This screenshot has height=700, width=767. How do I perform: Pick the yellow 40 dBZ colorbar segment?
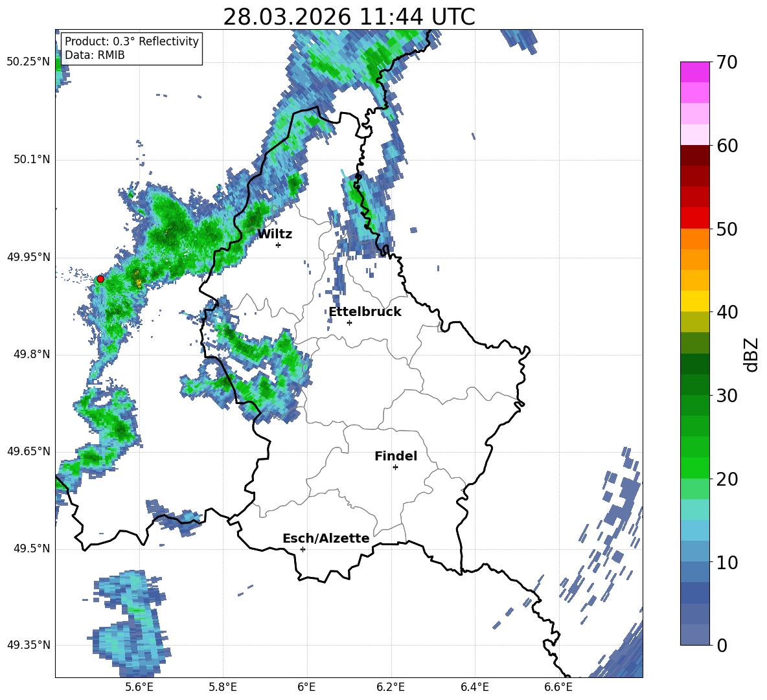pyautogui.click(x=694, y=301)
